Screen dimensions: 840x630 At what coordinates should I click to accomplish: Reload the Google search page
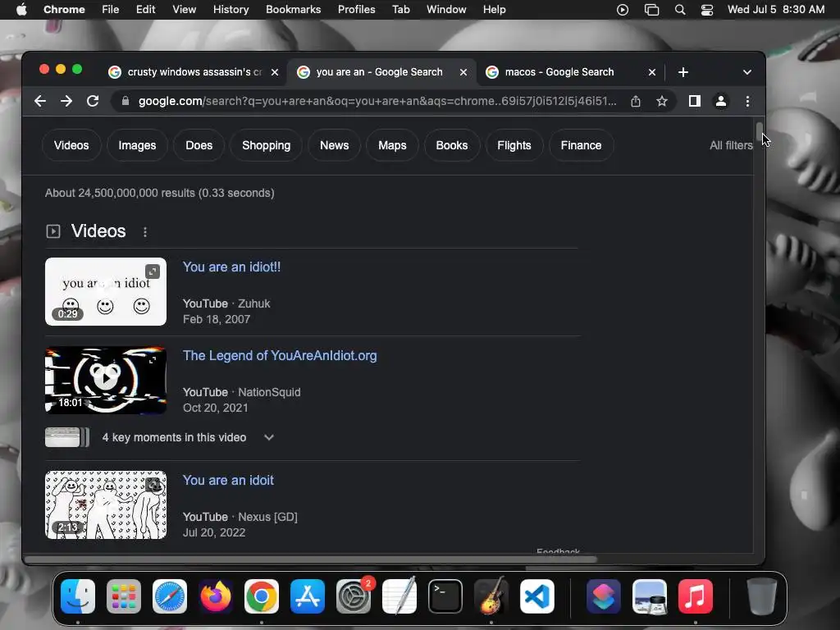93,101
